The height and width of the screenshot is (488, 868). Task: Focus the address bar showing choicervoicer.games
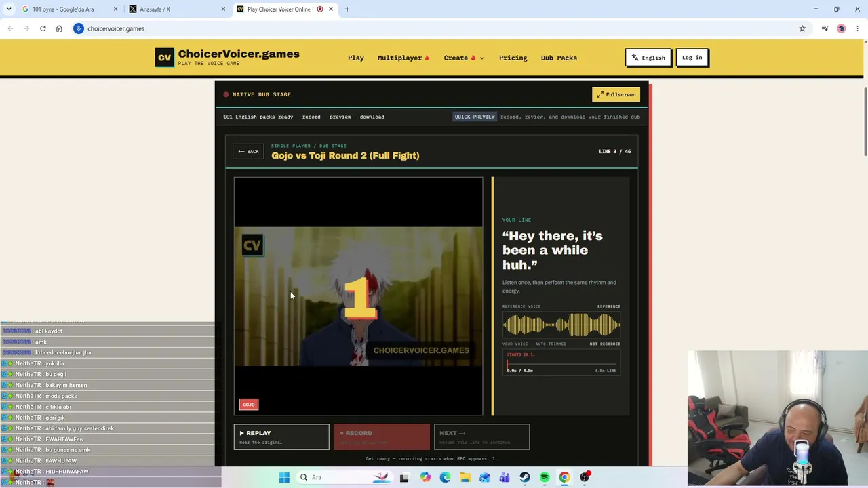coord(434,28)
